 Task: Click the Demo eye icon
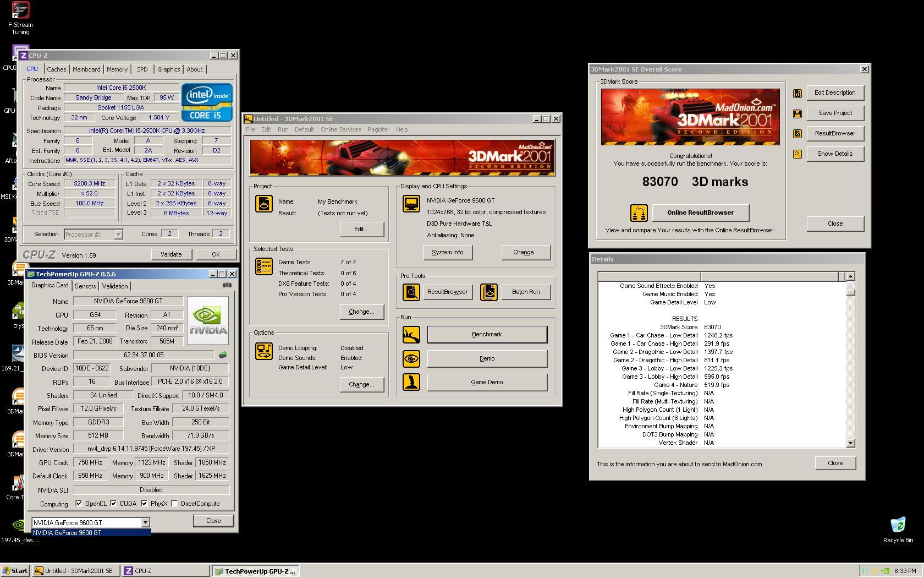tap(411, 359)
